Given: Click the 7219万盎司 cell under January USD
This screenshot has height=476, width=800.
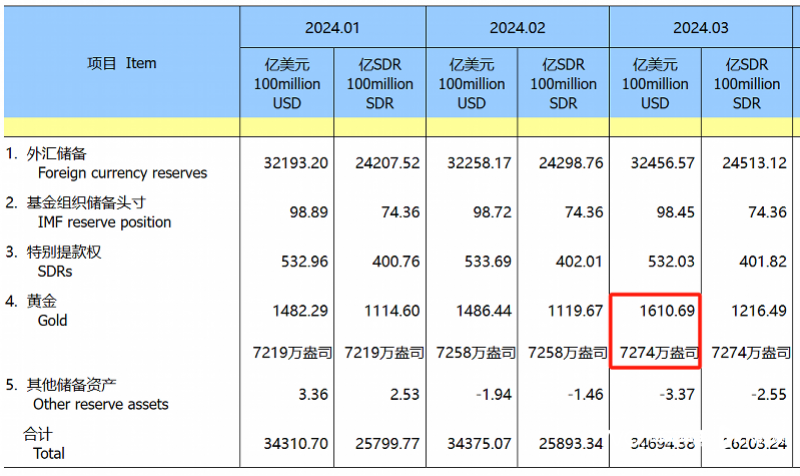Looking at the screenshot, I should (292, 353).
